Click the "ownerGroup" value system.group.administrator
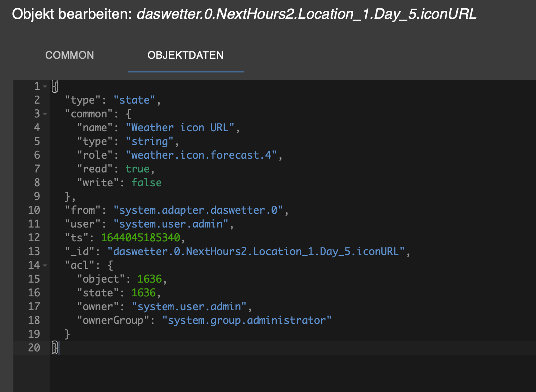This screenshot has height=392, width=536. click(x=246, y=320)
